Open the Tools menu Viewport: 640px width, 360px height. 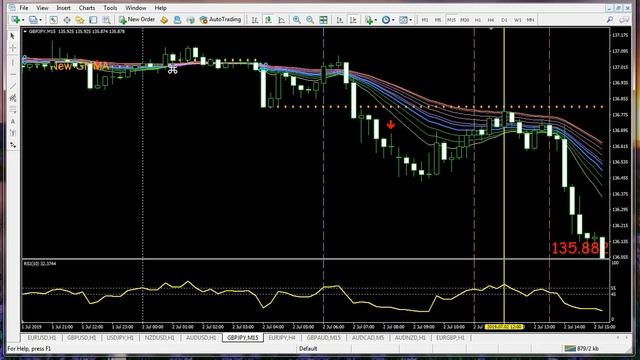pos(110,8)
